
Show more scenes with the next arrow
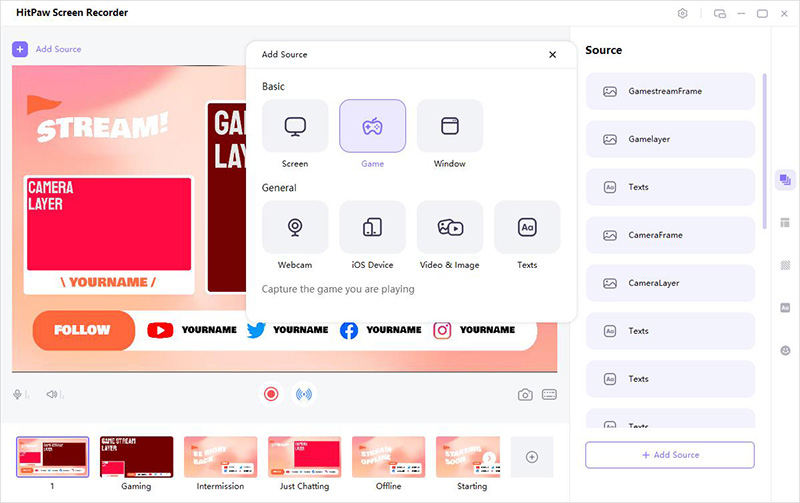489,458
